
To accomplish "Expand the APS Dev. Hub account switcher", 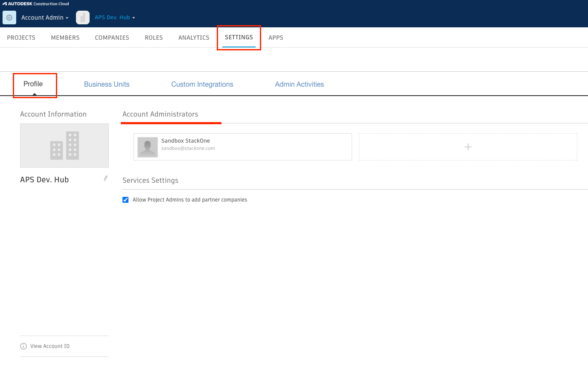I will (115, 18).
